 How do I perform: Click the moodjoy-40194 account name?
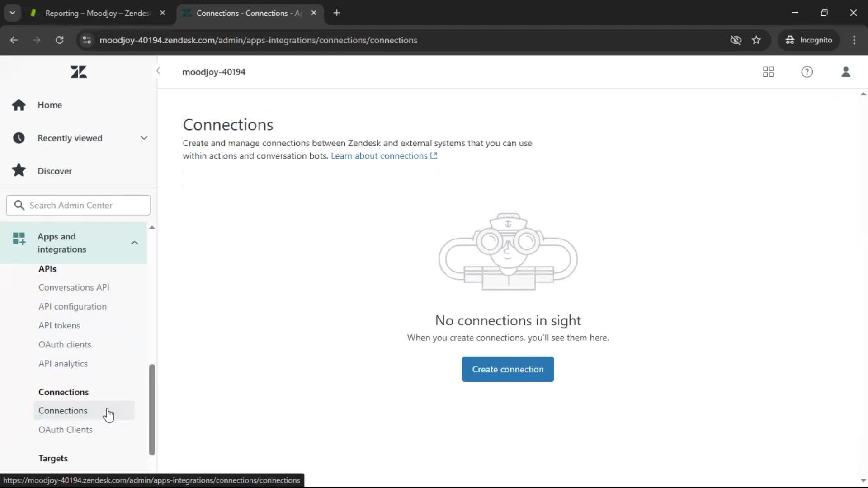click(x=214, y=72)
